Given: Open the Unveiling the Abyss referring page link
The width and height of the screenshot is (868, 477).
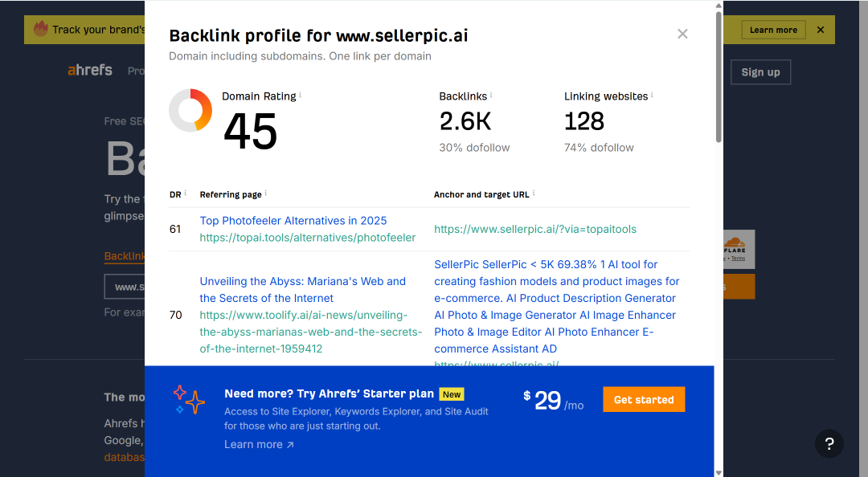Looking at the screenshot, I should [303, 289].
